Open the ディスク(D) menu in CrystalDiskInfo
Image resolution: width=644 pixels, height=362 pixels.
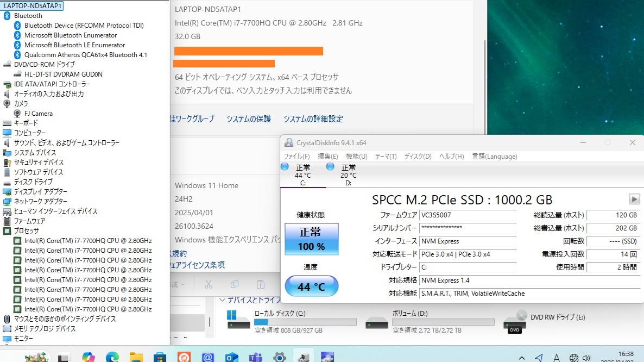(417, 156)
